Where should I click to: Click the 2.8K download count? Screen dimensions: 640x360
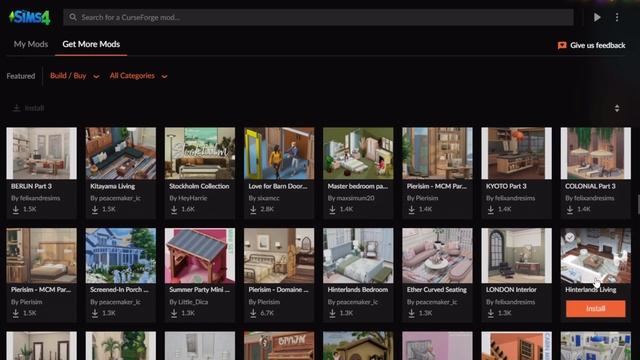click(x=267, y=209)
